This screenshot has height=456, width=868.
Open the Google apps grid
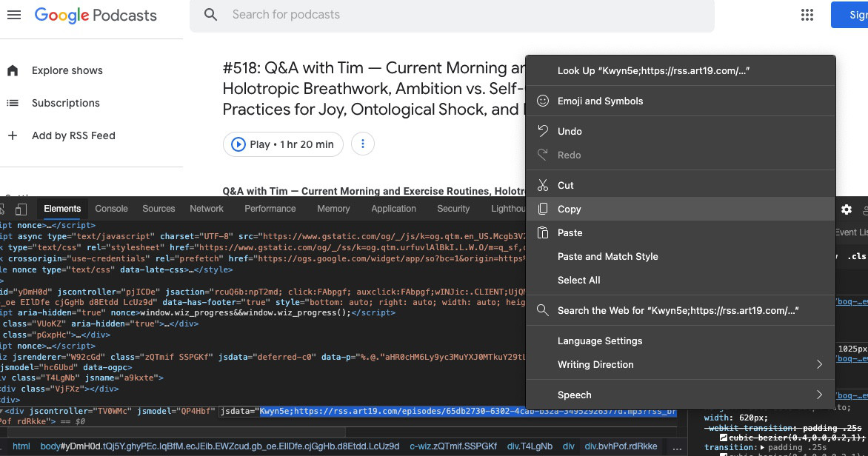click(807, 15)
